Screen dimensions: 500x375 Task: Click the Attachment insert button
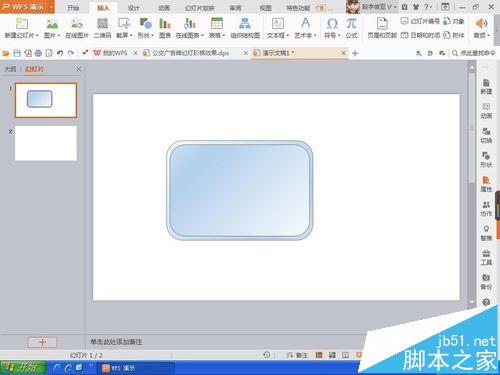[454, 35]
